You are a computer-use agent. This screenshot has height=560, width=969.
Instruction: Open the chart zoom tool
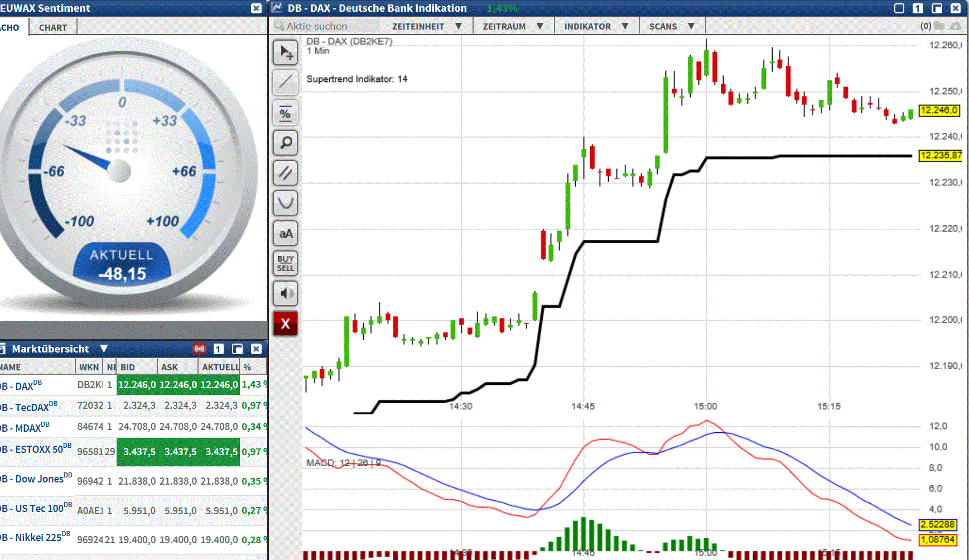(285, 143)
